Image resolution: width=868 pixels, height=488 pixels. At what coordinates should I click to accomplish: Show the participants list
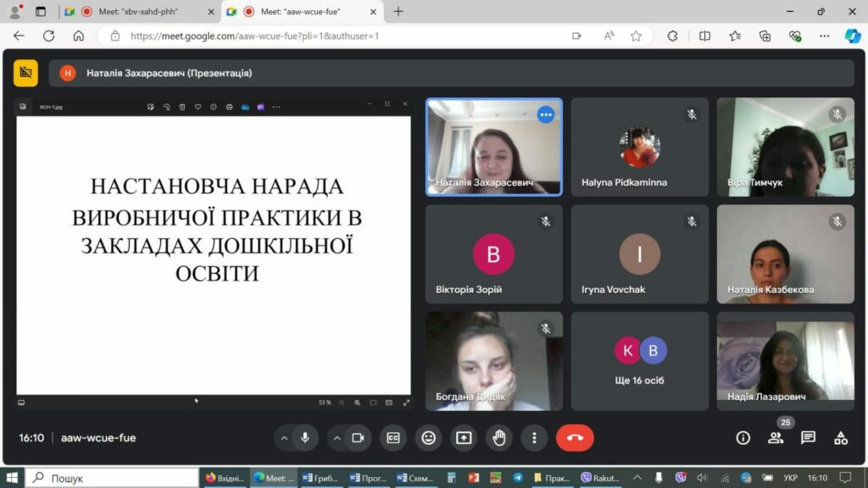tap(776, 438)
